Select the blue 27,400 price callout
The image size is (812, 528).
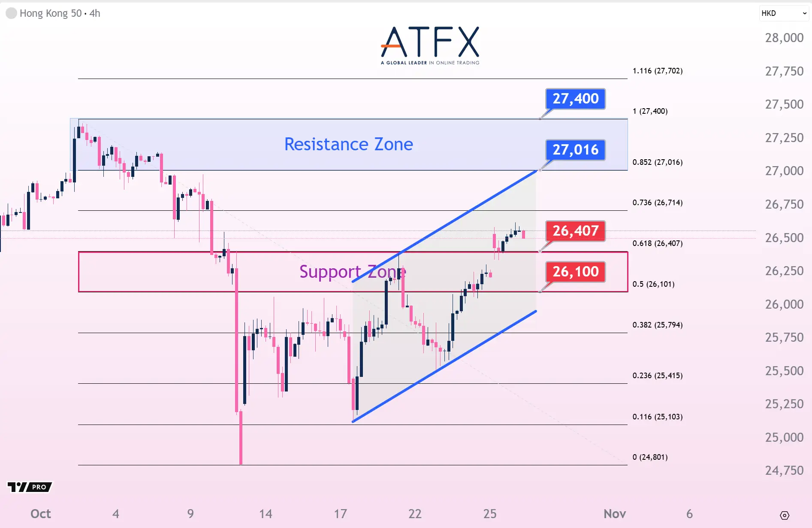575,99
